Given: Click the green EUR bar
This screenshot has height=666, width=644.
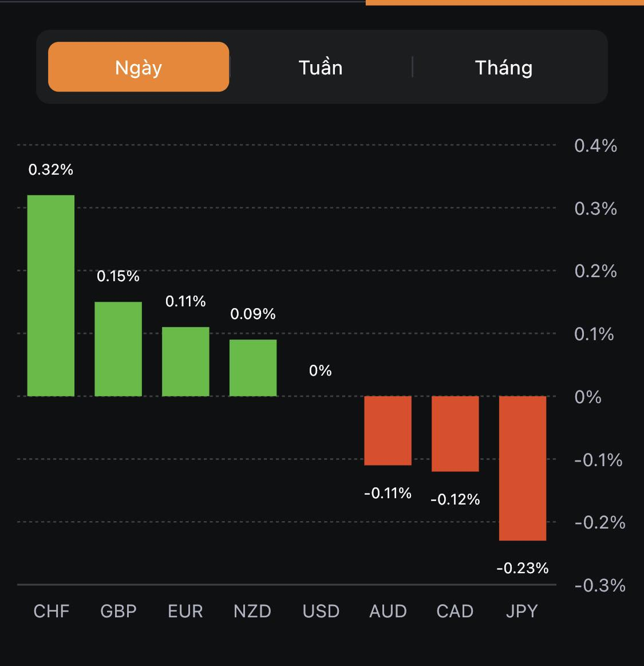Looking at the screenshot, I should (185, 361).
